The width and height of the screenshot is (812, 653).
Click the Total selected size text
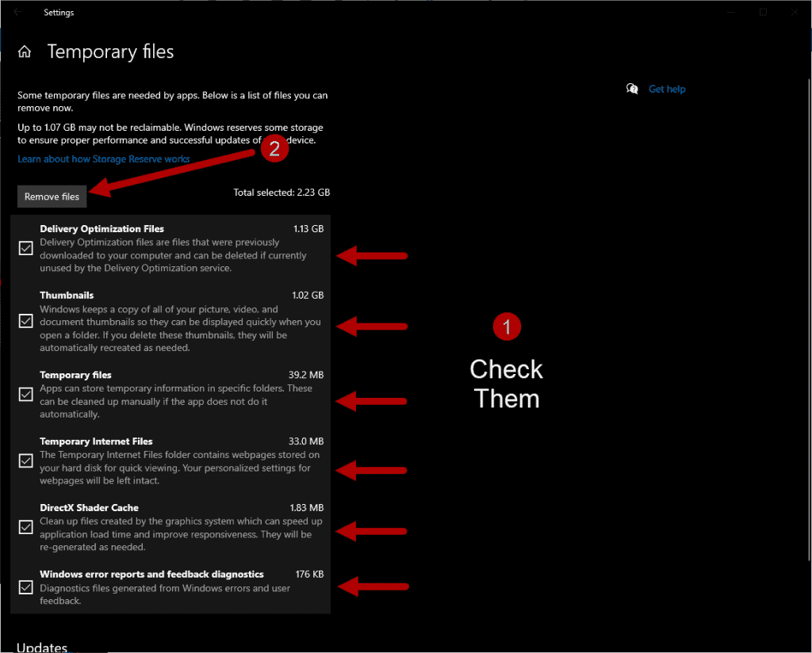[282, 192]
